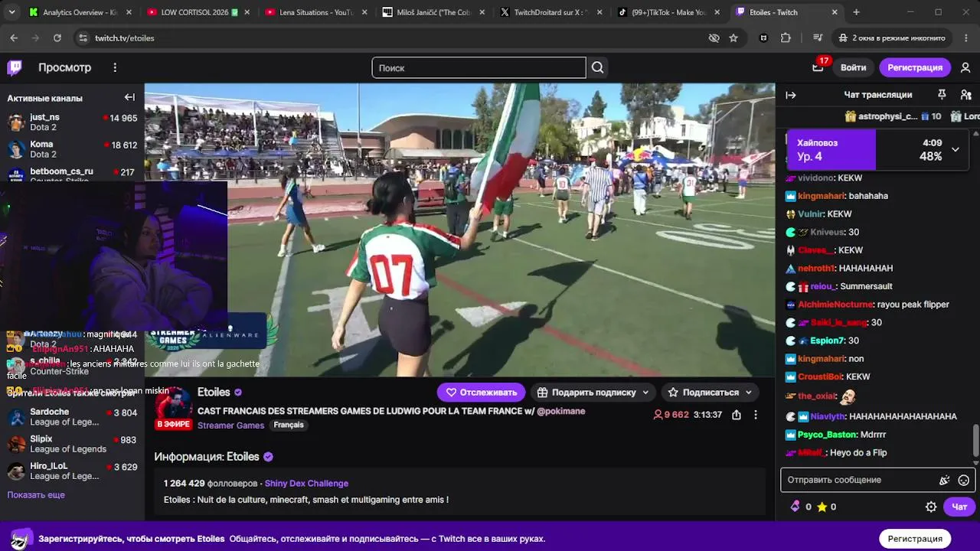Open the loot icon with 17 badge
This screenshot has width=980, height=551.
coord(818,67)
